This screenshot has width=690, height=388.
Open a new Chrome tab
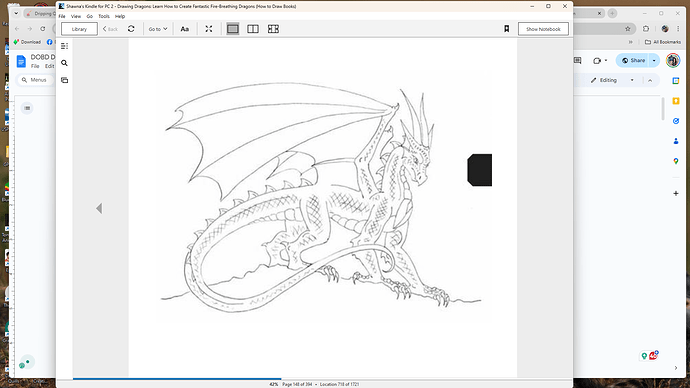coord(613,14)
